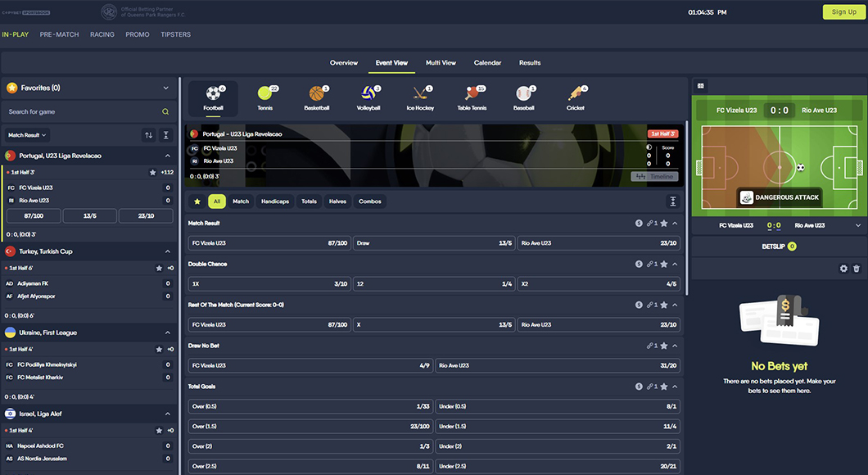Expand the Favorites (0) section
Viewport: 868px width, 475px height.
coord(167,88)
